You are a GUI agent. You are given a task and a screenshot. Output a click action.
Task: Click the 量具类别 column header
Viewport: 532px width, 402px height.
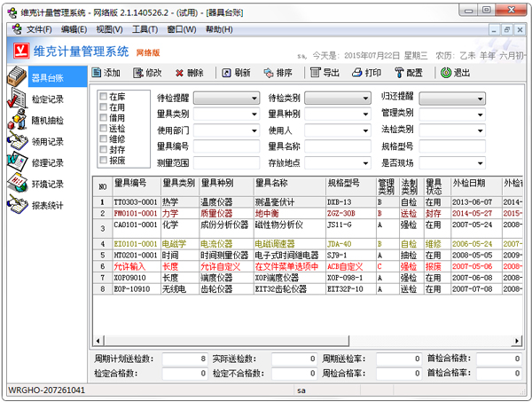[x=180, y=186]
